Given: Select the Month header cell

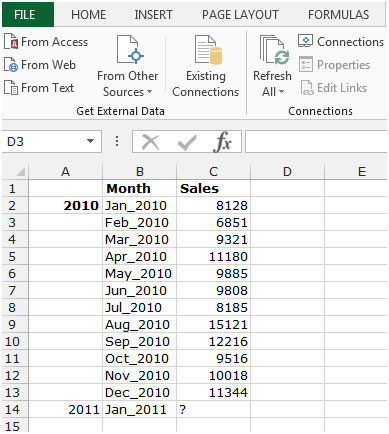Looking at the screenshot, I should pos(140,188).
